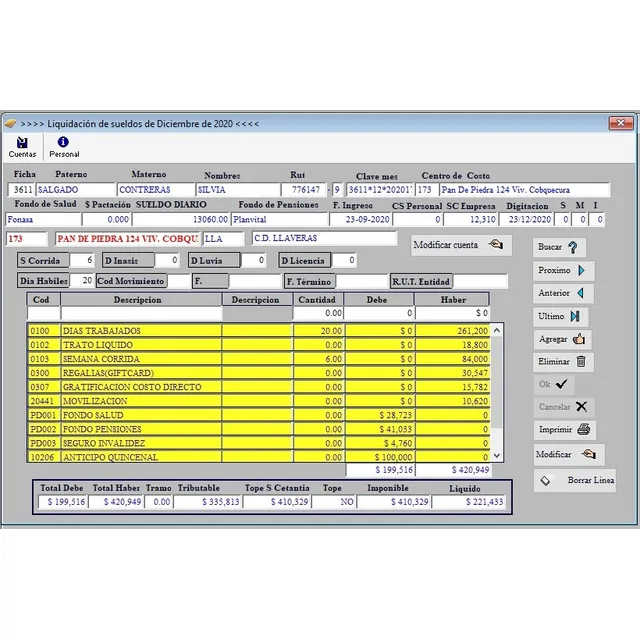Click Fondo de Salud field Fonasa
The height and width of the screenshot is (640, 640).
click(x=43, y=220)
